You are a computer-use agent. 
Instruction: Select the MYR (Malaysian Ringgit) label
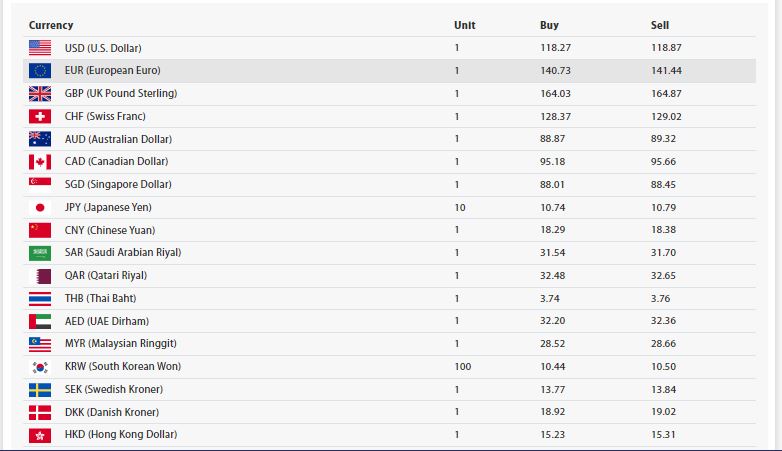(121, 343)
